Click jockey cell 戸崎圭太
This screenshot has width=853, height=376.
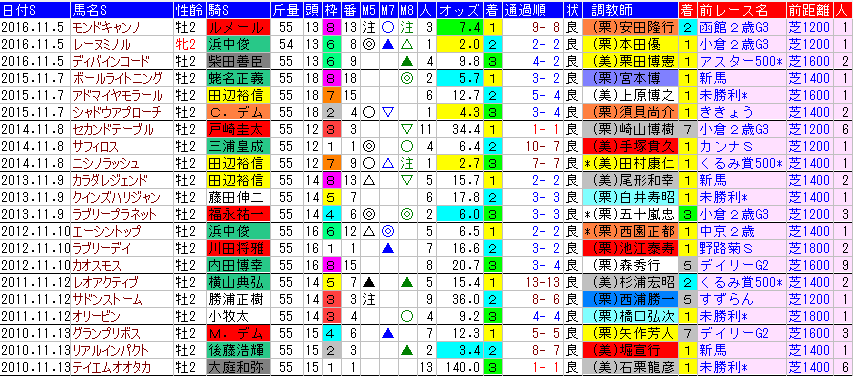pos(238,130)
